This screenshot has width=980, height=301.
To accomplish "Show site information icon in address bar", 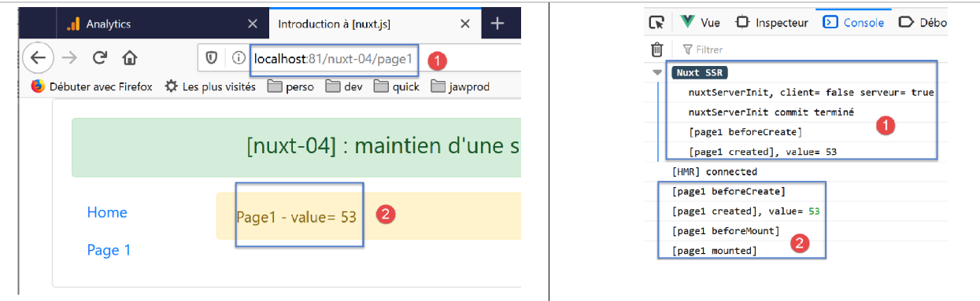I will (x=238, y=58).
